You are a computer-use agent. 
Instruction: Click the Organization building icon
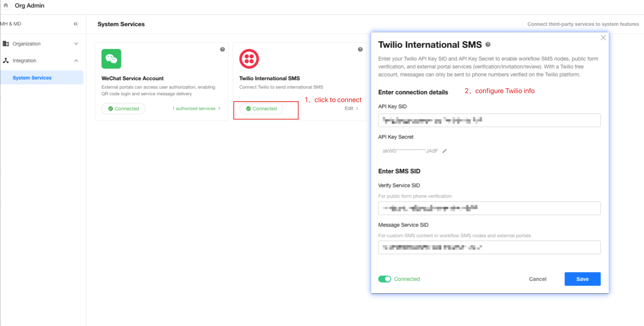tap(6, 44)
